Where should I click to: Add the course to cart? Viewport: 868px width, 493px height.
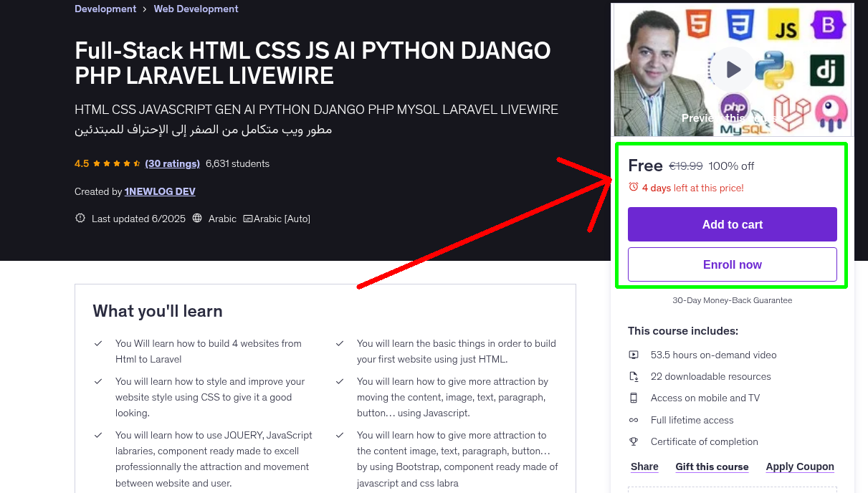pyautogui.click(x=733, y=224)
